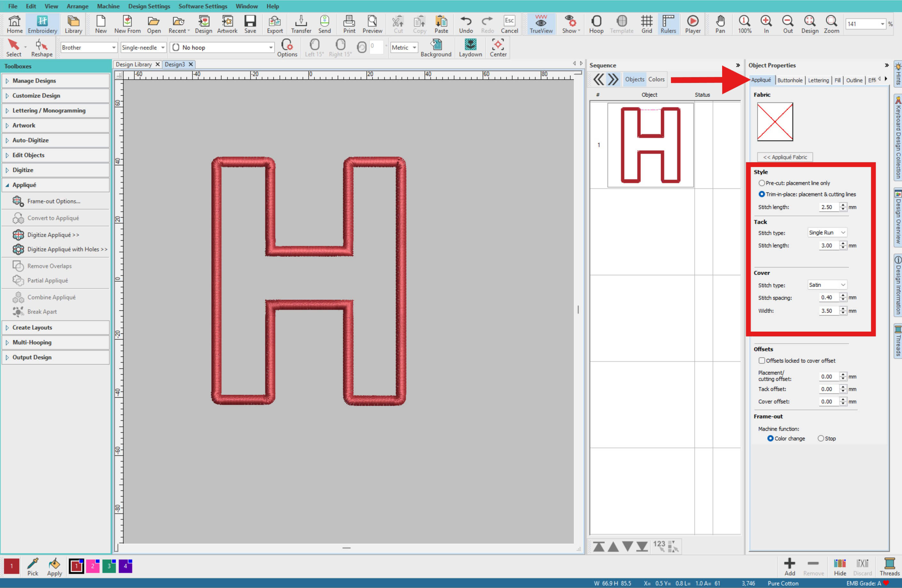Open Cover stitch type dropdown

827,285
